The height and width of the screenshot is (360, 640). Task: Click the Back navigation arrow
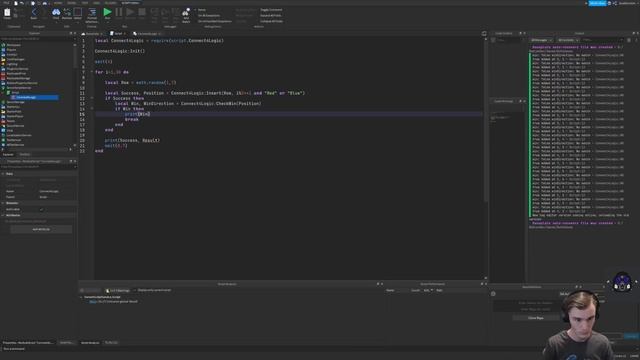tap(33, 13)
